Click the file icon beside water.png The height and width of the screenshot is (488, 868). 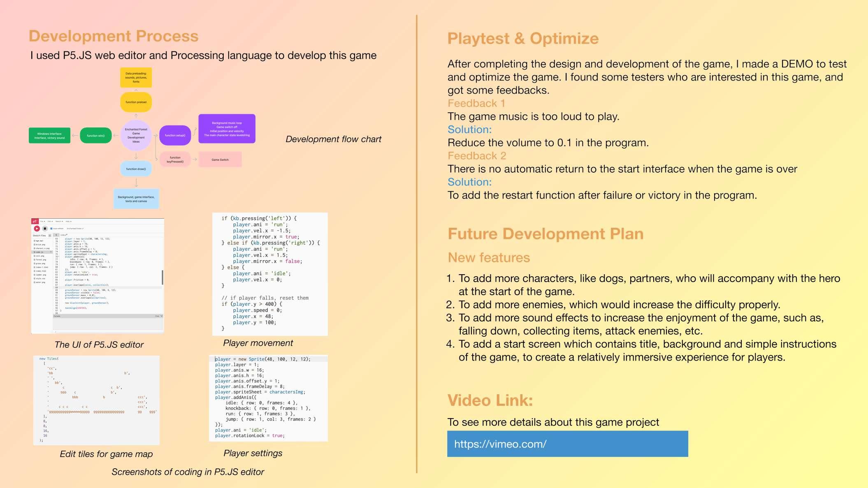click(34, 282)
